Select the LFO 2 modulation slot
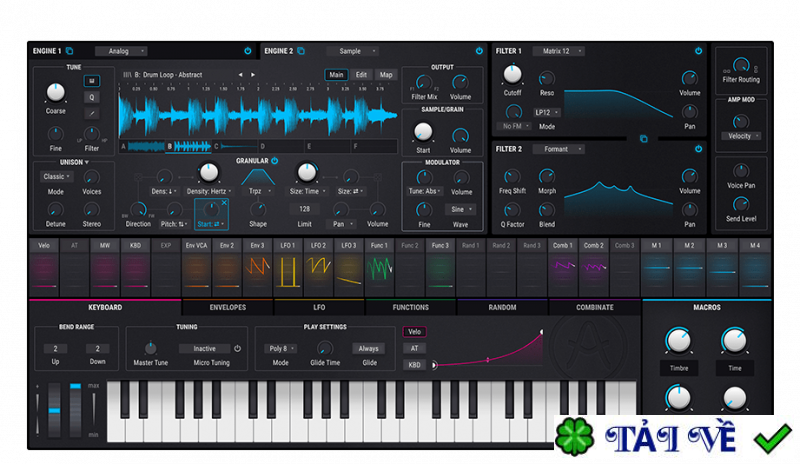This screenshot has height=464, width=800. click(x=318, y=267)
